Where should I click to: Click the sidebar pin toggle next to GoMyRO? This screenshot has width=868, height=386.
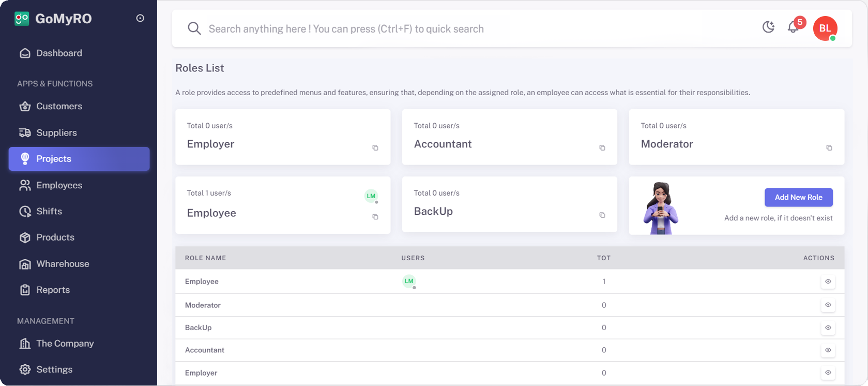click(140, 18)
